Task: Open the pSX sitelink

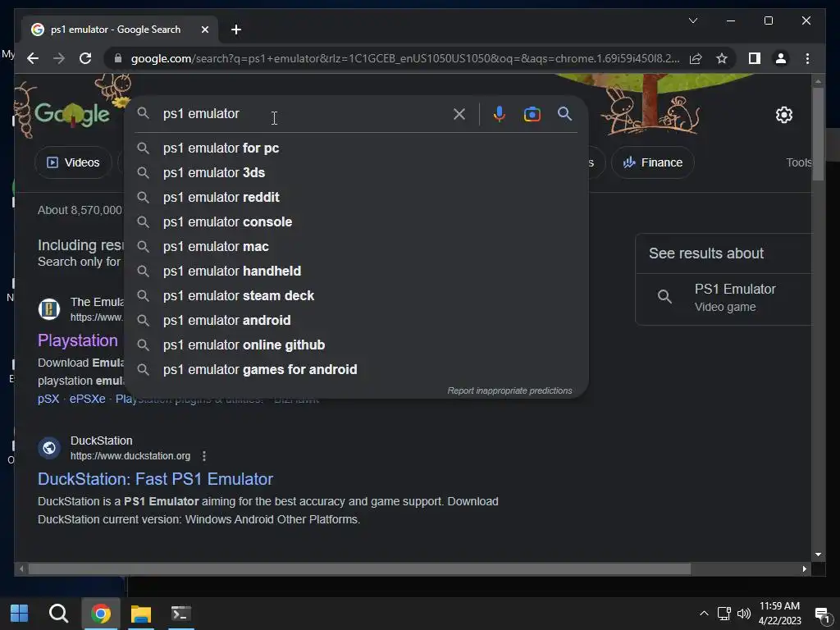Action: [x=48, y=399]
